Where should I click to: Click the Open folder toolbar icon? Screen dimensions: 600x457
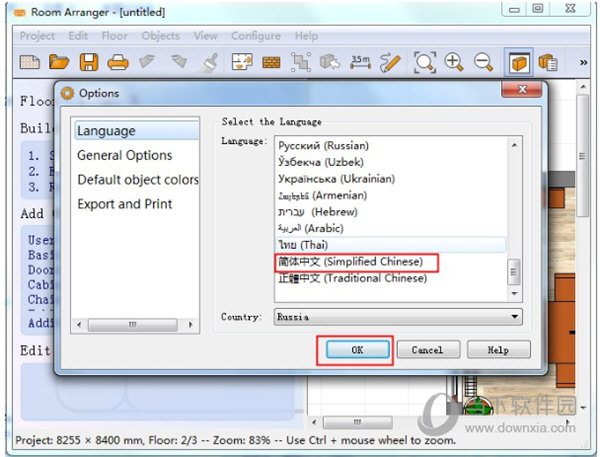click(x=59, y=63)
